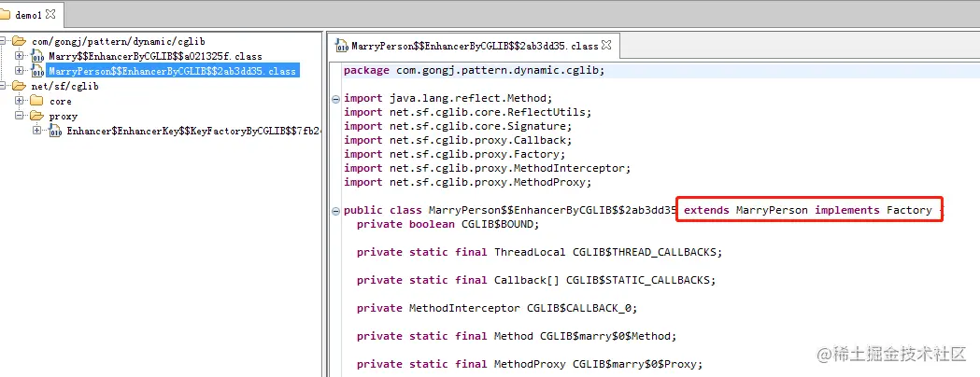Click the Enhancer$EnhancerKey class file icon
980x377 pixels.
tap(55, 131)
